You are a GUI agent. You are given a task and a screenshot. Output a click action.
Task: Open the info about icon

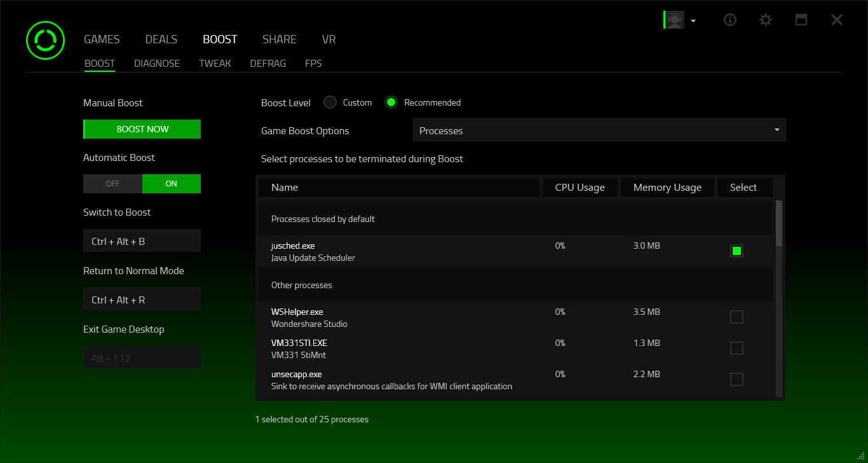coord(730,20)
